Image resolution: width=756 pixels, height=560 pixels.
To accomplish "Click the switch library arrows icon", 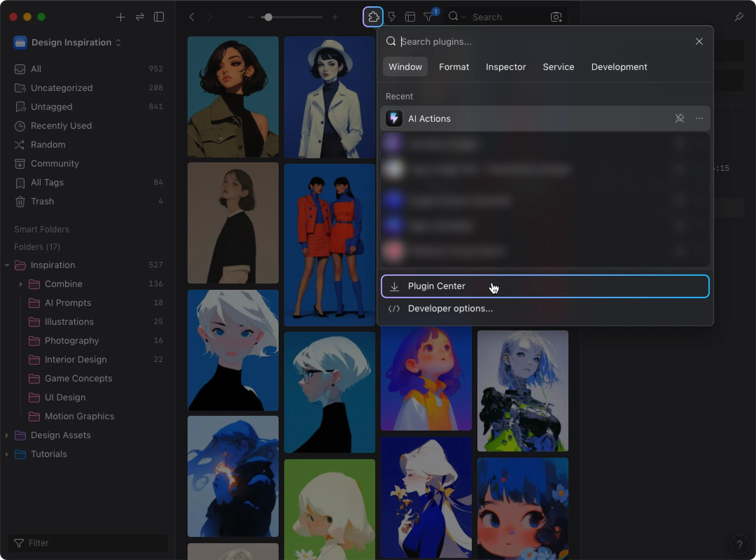I will [140, 17].
